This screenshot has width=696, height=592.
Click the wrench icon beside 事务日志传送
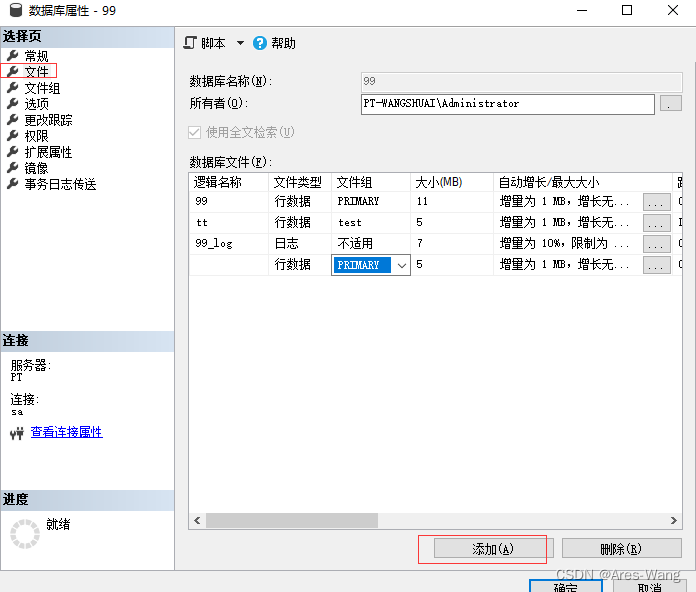[12, 183]
